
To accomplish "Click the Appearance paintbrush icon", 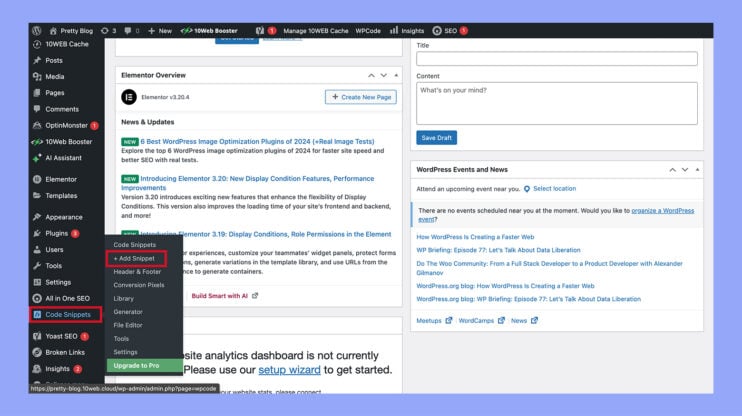I will [x=37, y=217].
